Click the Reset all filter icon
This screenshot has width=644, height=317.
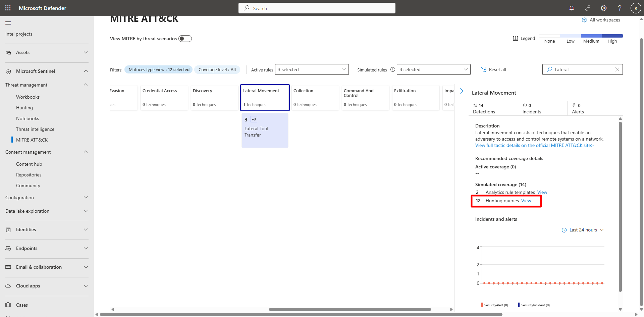tap(484, 69)
